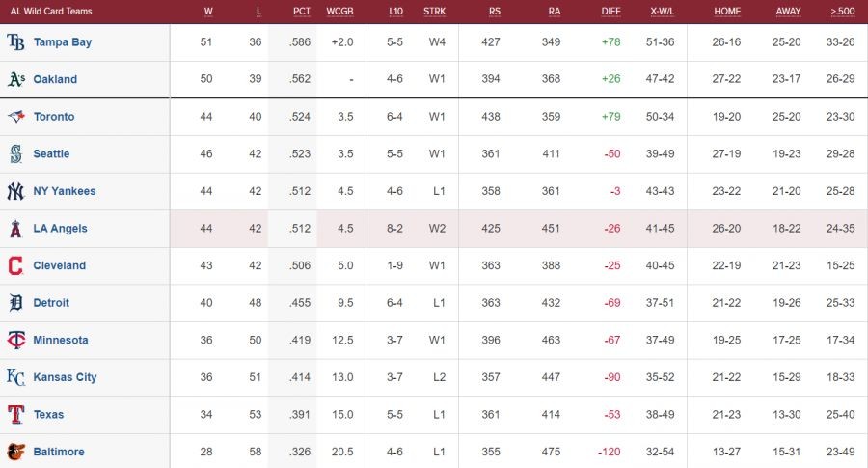Sort table by PCT column header
868x468 pixels.
coord(302,12)
